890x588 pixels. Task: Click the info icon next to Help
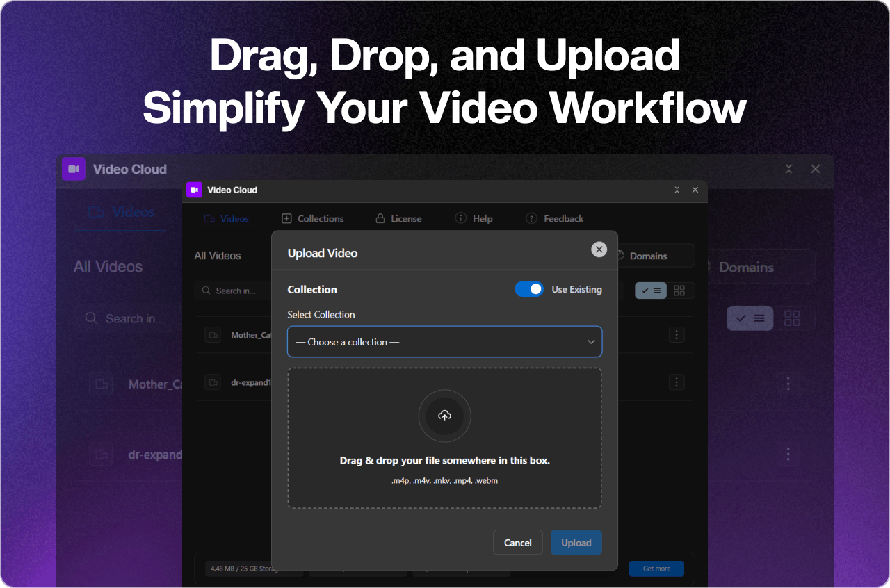[460, 218]
